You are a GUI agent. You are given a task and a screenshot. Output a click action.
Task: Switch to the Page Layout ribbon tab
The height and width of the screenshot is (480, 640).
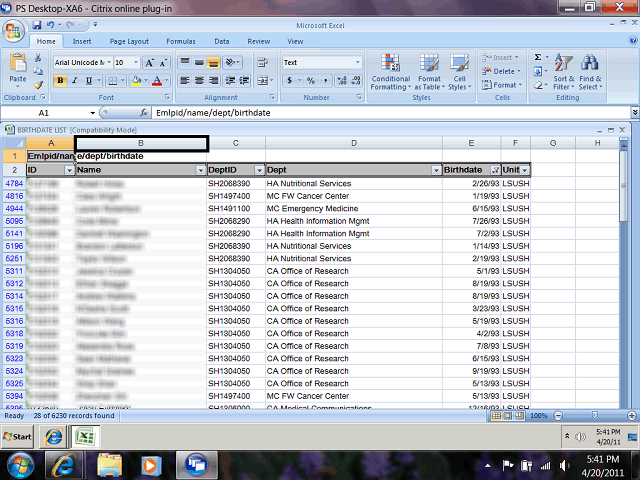tap(129, 42)
